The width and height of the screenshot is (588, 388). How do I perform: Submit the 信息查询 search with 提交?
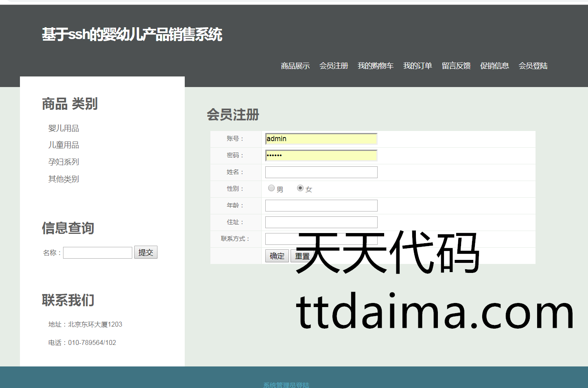146,253
